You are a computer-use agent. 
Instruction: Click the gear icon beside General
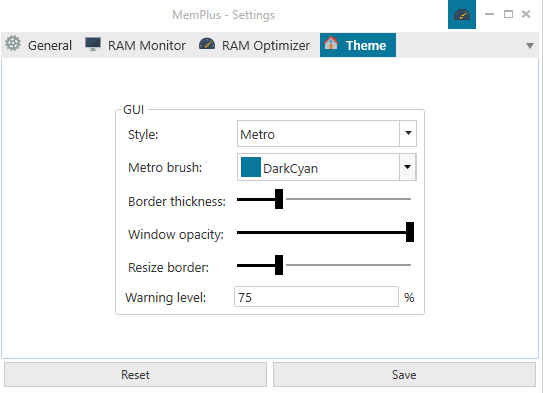coord(13,44)
